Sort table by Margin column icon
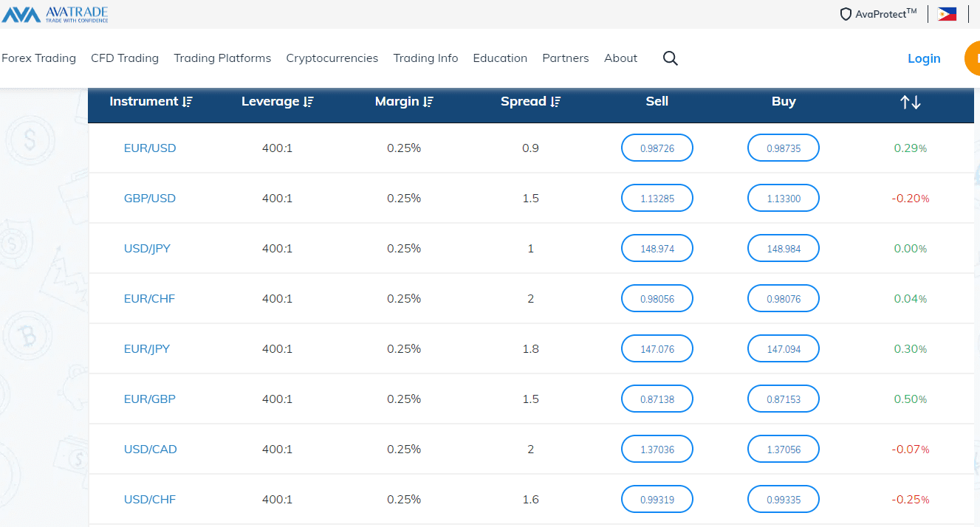The width and height of the screenshot is (980, 527). click(428, 102)
